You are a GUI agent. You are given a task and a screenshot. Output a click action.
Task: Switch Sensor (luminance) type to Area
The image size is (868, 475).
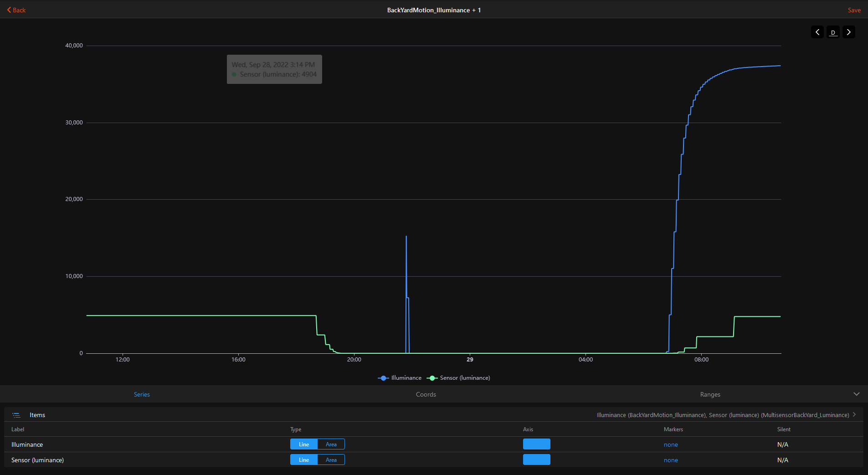coord(331,460)
